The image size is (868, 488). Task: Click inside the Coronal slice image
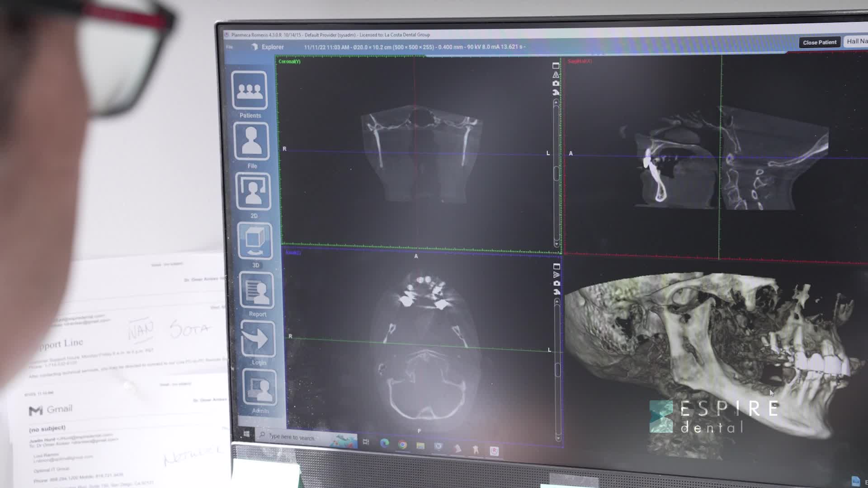[422, 154]
